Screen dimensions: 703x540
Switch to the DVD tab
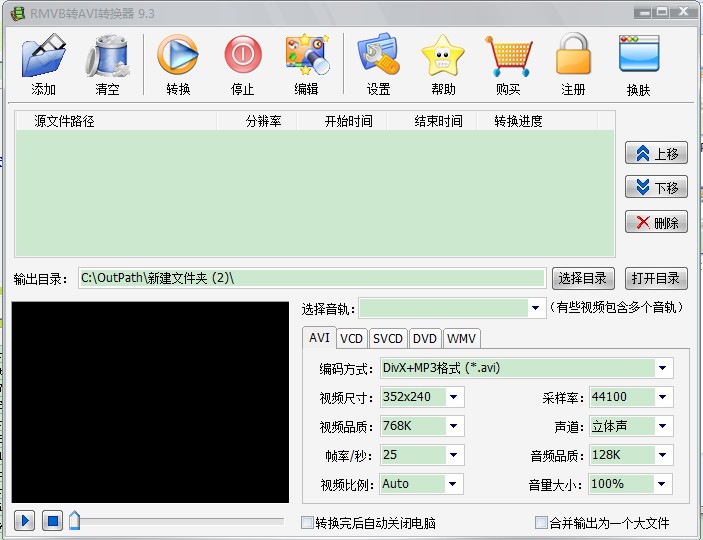(425, 338)
